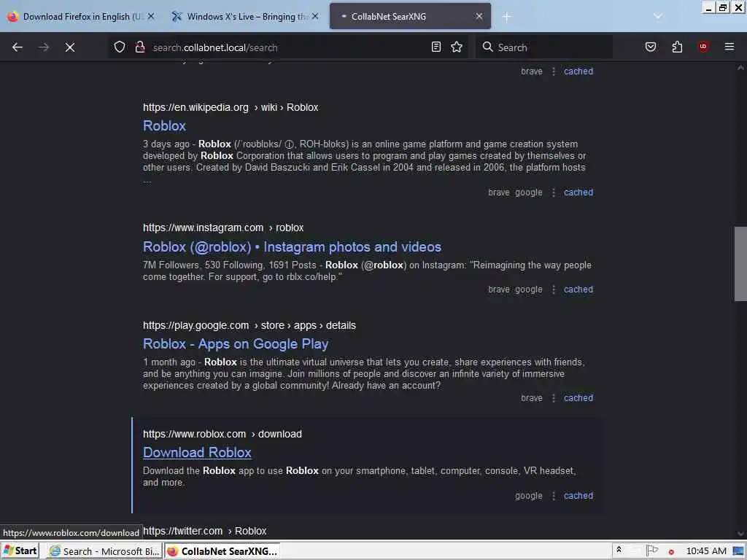The width and height of the screenshot is (747, 560).
Task: Open the Roblox Apps on Google Play result
Action: click(x=236, y=344)
